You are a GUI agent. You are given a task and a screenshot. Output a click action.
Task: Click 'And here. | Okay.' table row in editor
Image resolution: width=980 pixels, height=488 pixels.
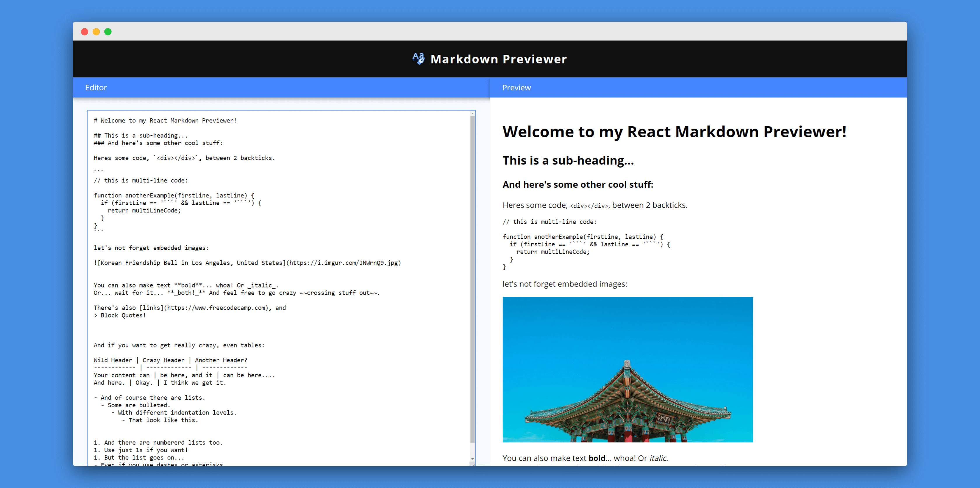[x=160, y=383]
